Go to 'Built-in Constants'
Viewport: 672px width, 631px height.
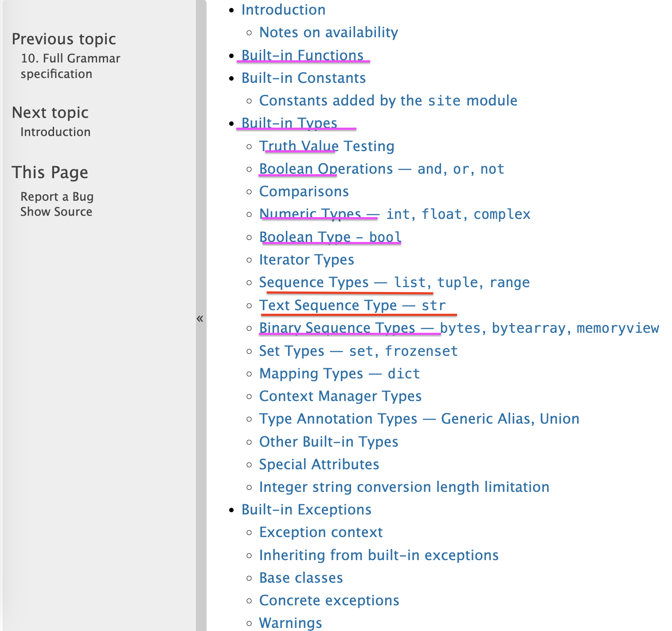(x=304, y=78)
